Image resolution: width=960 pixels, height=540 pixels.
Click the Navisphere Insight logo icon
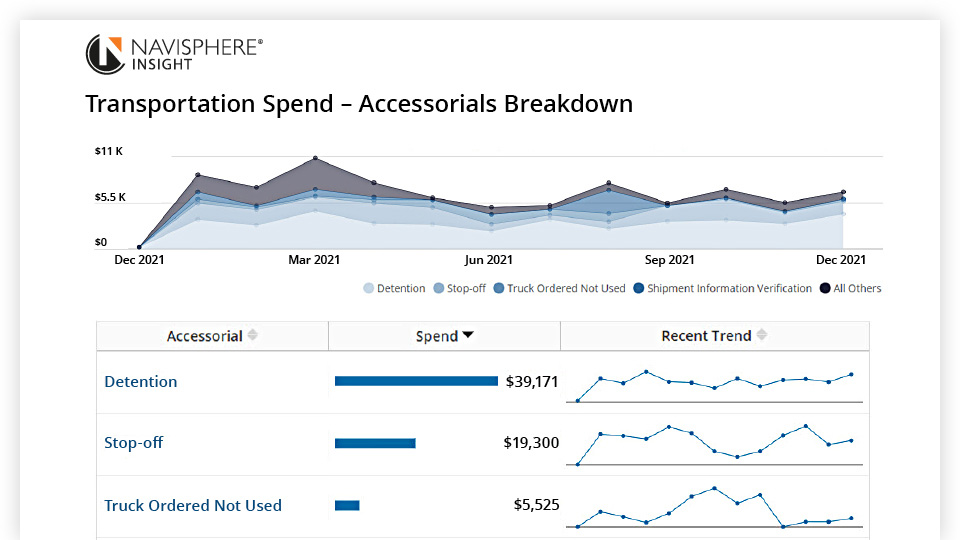105,54
